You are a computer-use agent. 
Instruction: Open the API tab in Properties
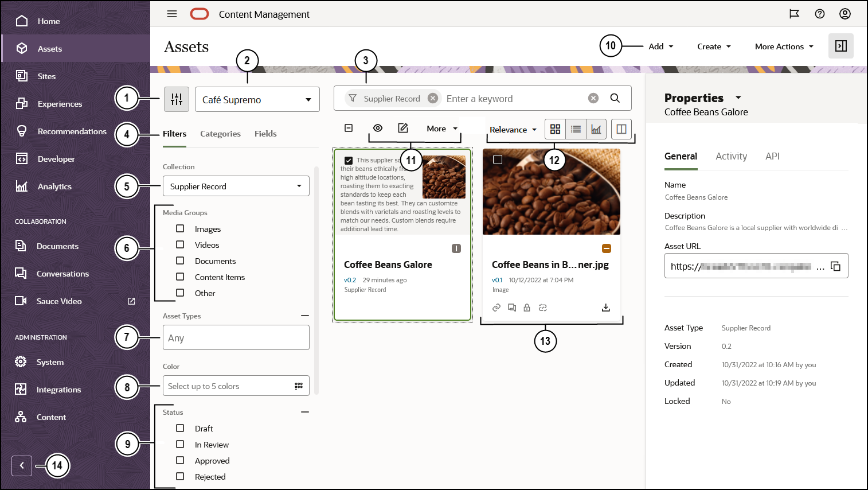[x=772, y=156]
